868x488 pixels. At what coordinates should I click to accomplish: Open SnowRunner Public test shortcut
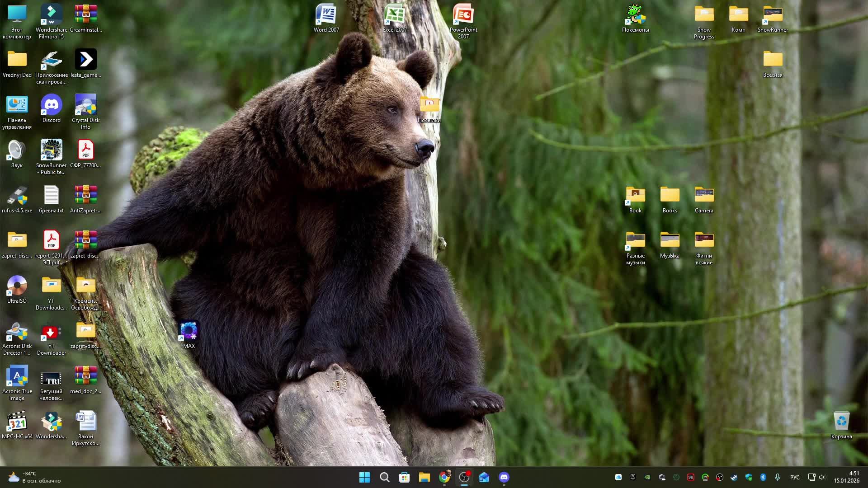point(51,156)
